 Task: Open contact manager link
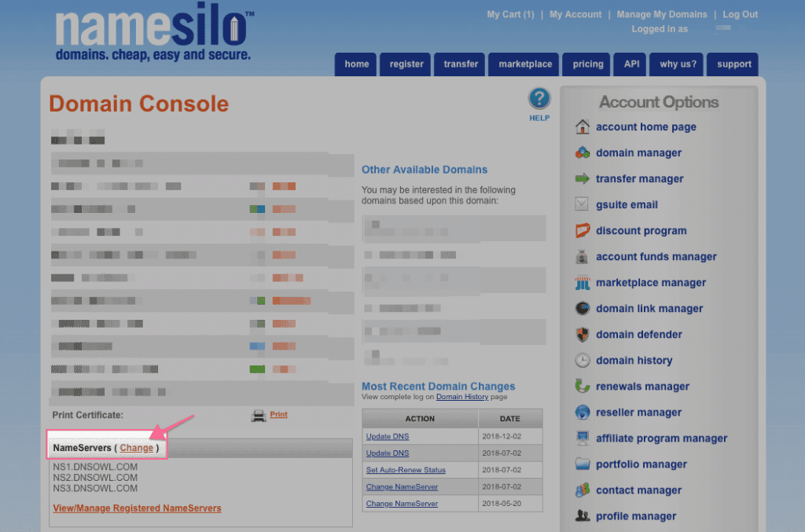(x=638, y=490)
